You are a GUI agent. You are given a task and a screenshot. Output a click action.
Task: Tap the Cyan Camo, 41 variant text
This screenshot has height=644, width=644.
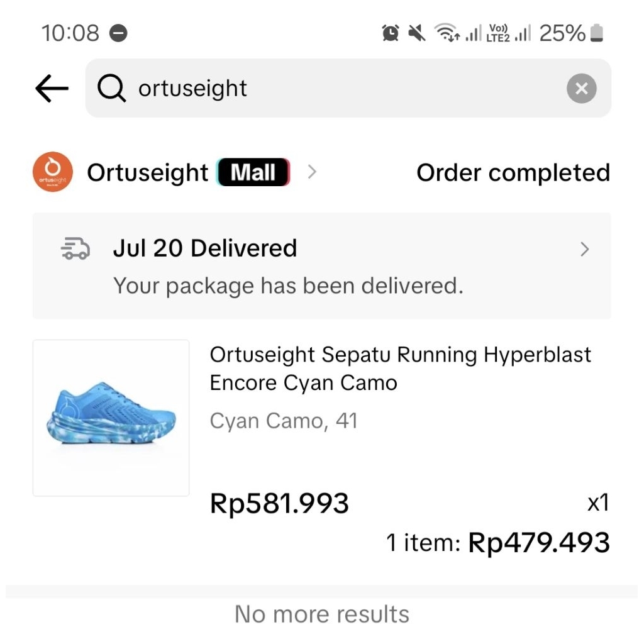(x=284, y=421)
